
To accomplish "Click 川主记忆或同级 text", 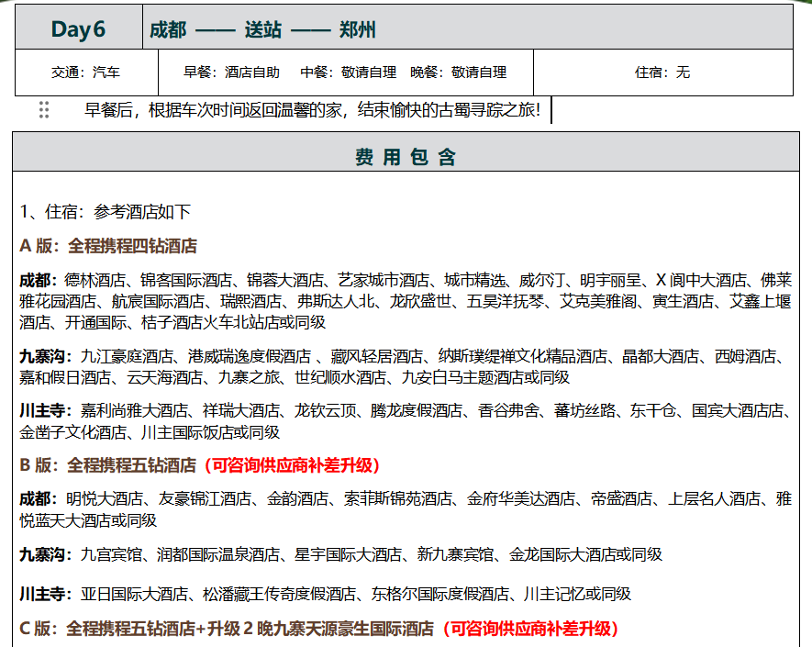I will [577, 594].
